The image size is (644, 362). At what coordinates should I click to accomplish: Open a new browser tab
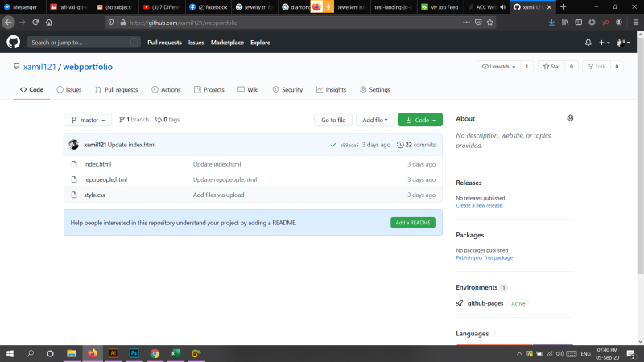pos(563,6)
